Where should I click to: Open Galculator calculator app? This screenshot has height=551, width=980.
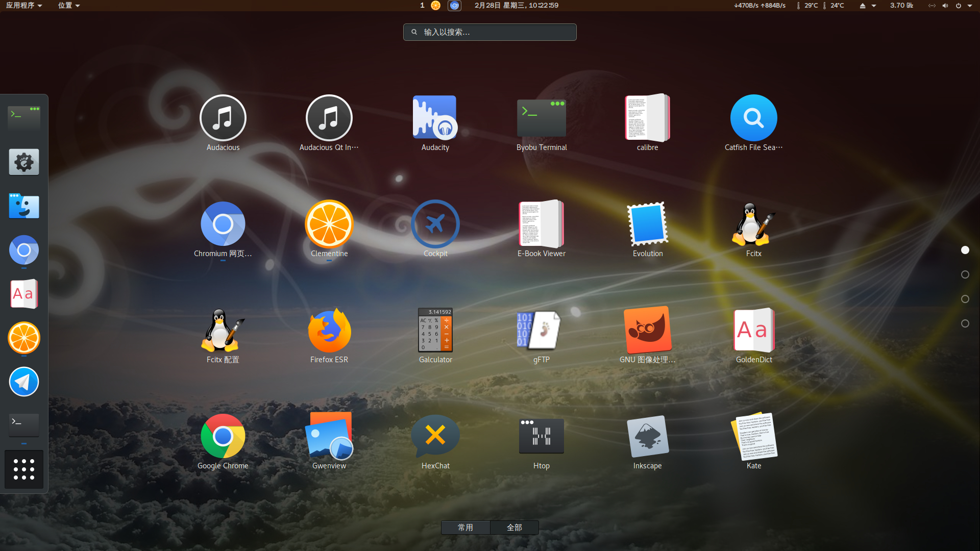point(435,331)
